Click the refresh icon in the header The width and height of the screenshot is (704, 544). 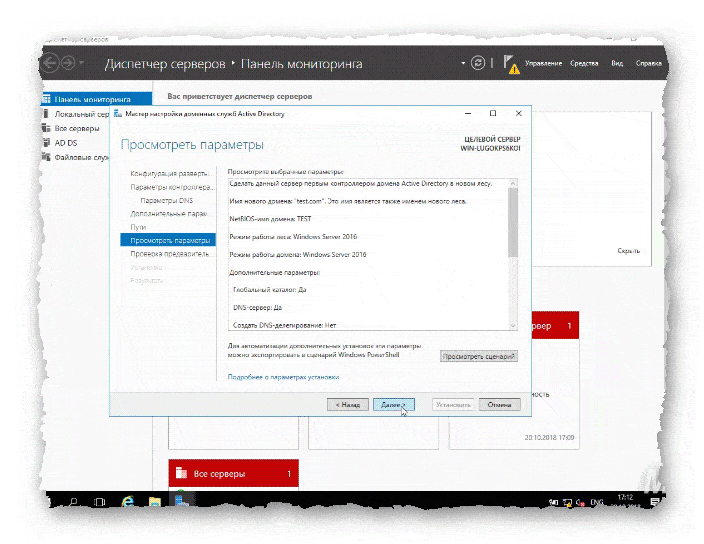(x=478, y=63)
